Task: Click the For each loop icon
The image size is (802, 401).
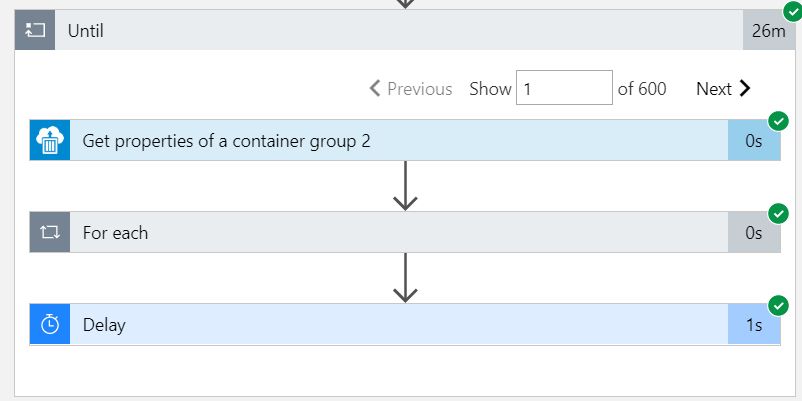Action: click(50, 233)
